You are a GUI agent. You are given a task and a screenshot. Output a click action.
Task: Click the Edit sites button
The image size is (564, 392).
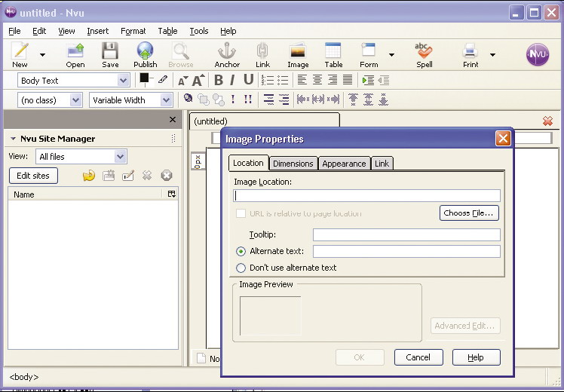[33, 176]
